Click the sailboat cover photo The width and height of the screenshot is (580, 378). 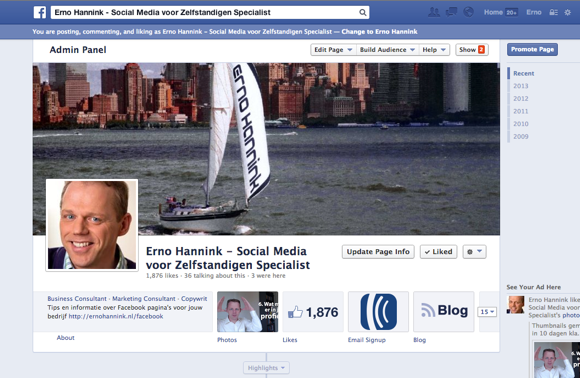pyautogui.click(x=266, y=149)
